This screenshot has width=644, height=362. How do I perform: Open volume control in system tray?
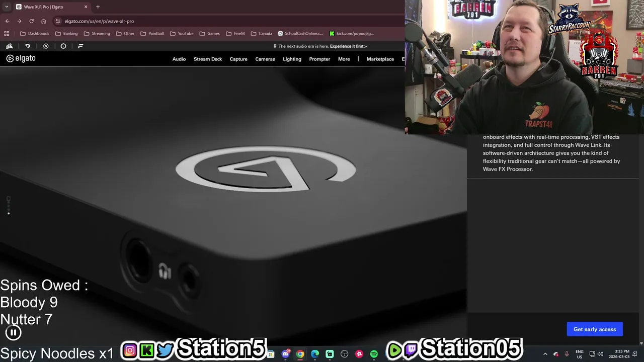[x=600, y=354]
